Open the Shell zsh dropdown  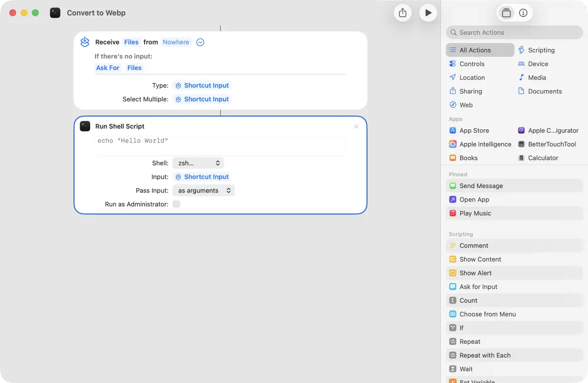(x=198, y=163)
